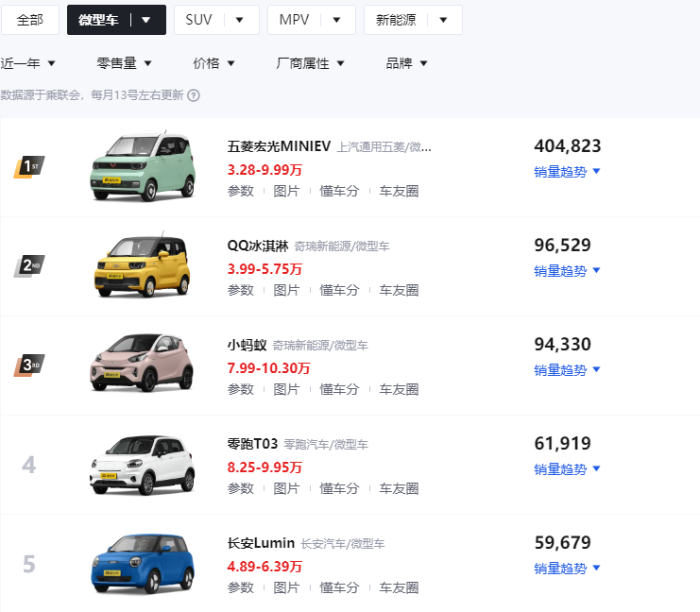Open 懂车分 for 零跑T03
700x612 pixels.
pyautogui.click(x=339, y=488)
